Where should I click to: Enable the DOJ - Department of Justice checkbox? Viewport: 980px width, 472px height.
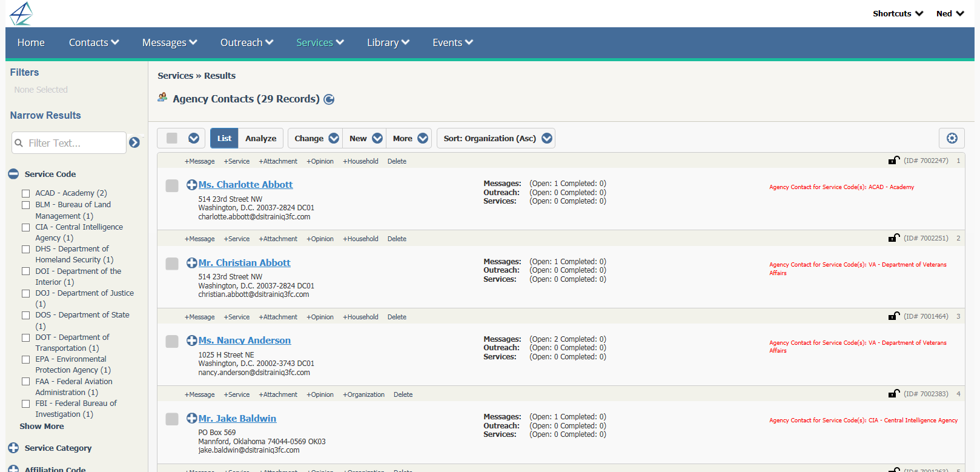25,293
